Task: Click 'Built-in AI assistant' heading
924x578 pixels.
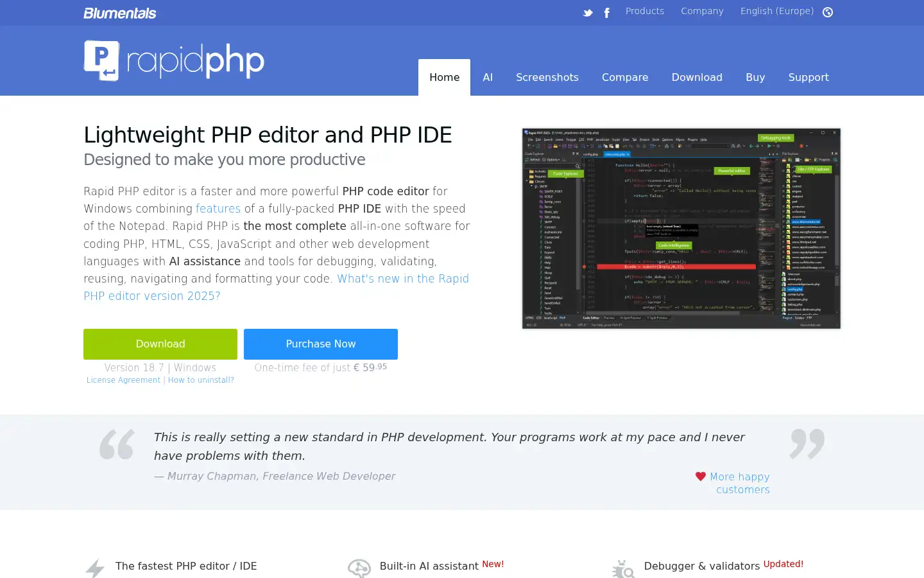Action: pos(429,566)
